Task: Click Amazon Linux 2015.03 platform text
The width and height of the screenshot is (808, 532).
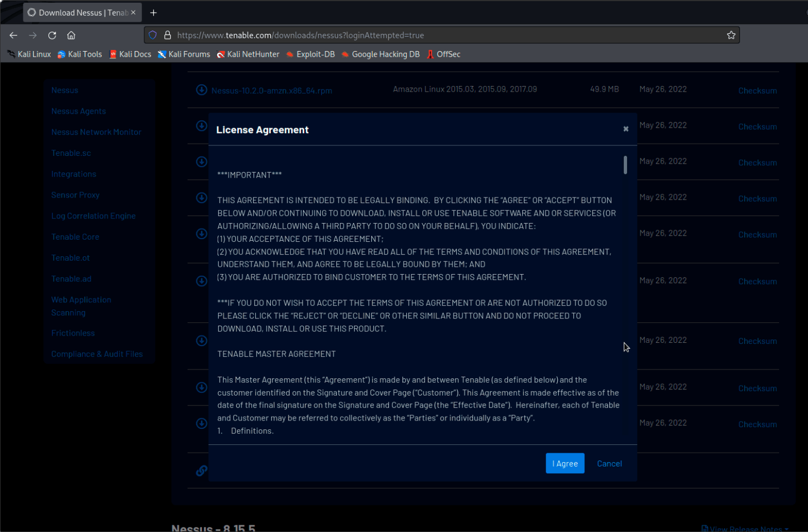Action: coord(465,89)
